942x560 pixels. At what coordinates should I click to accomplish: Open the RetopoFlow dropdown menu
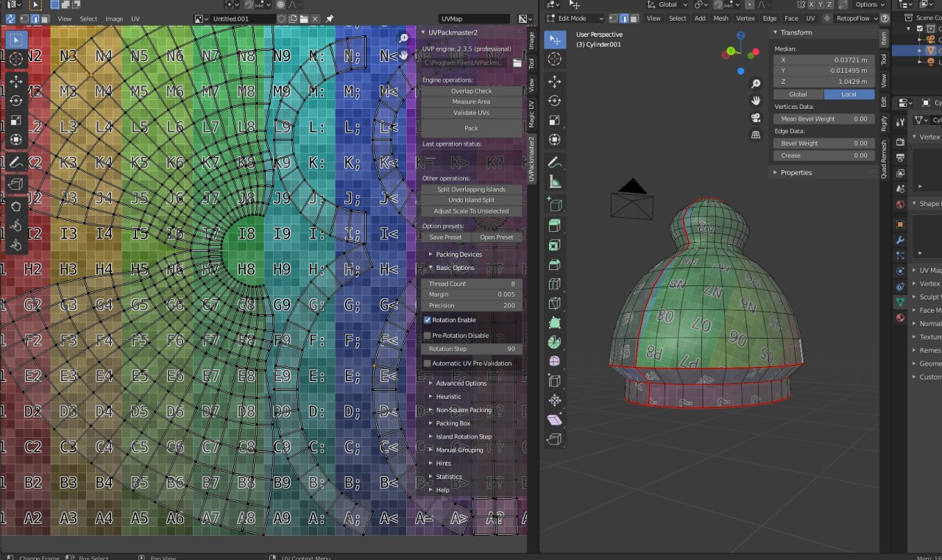(857, 18)
